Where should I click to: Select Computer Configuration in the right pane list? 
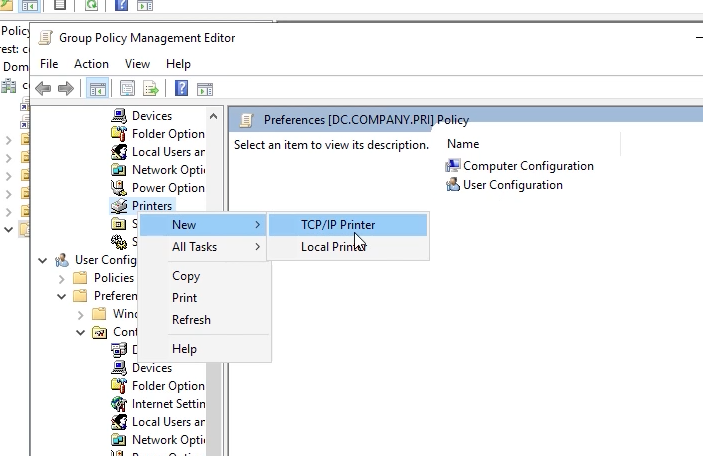pos(528,166)
